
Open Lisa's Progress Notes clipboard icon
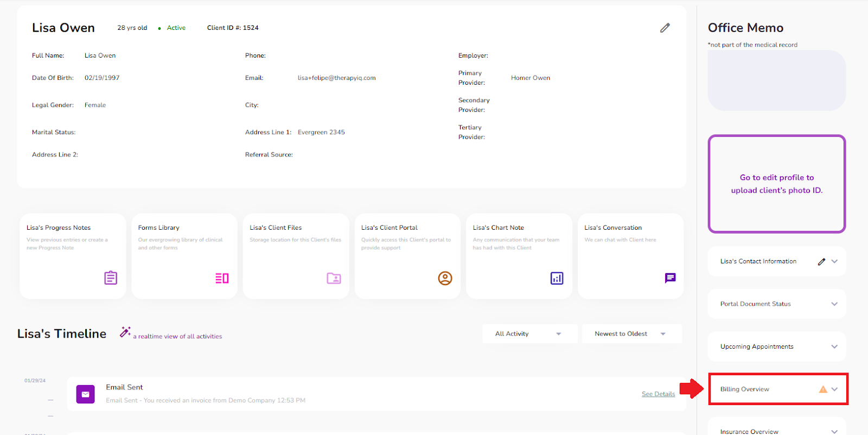[111, 278]
